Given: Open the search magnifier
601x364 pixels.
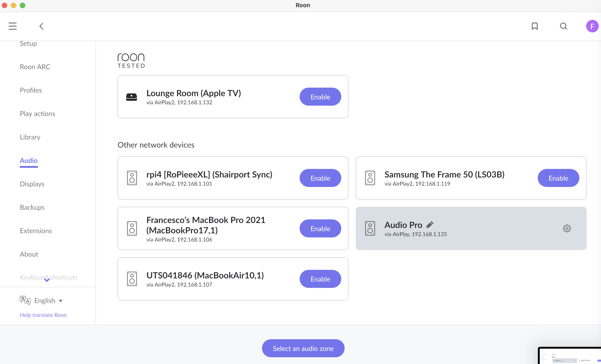Looking at the screenshot, I should (x=563, y=26).
